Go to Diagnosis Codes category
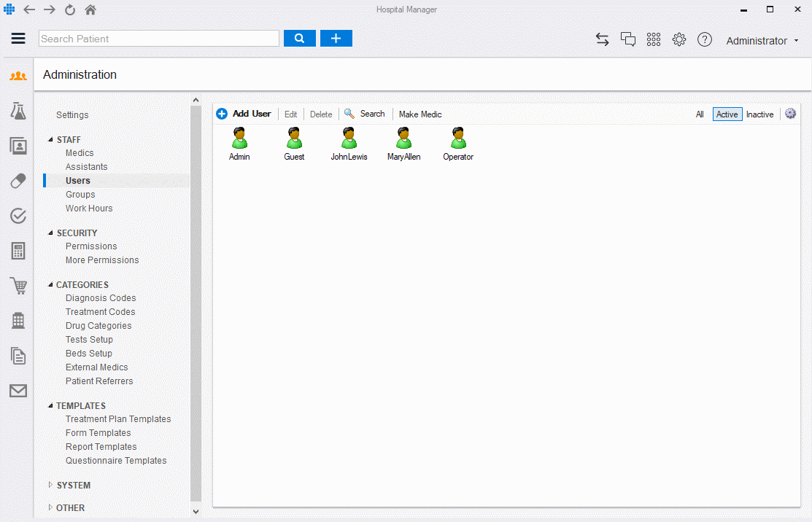The height and width of the screenshot is (522, 812). pos(101,298)
